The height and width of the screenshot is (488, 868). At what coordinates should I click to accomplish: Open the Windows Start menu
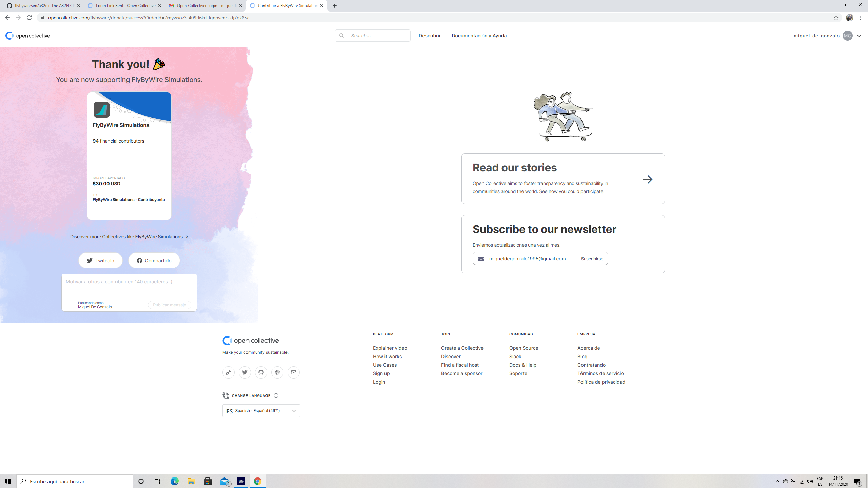8,481
